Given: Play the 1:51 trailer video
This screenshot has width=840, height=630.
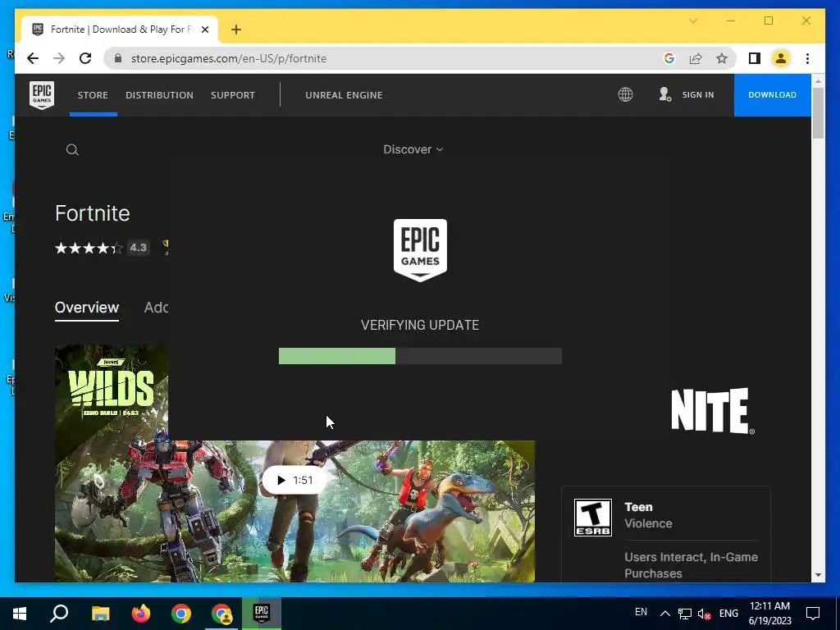Looking at the screenshot, I should pyautogui.click(x=294, y=480).
